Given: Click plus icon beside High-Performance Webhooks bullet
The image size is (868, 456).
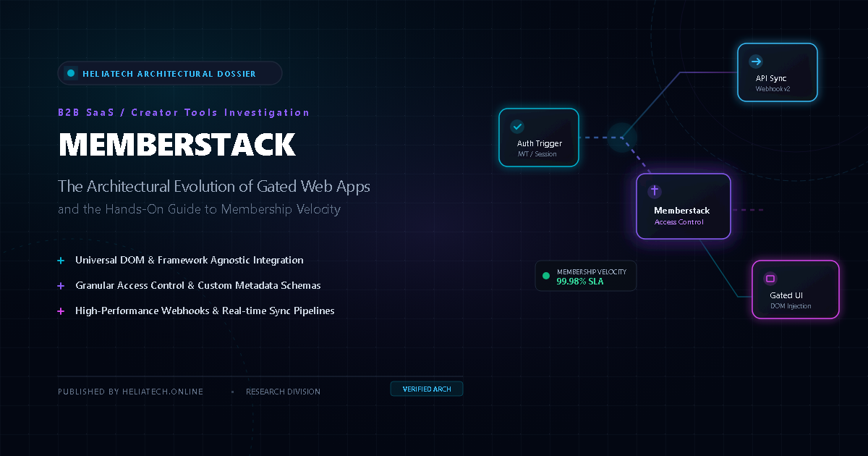Looking at the screenshot, I should (61, 311).
